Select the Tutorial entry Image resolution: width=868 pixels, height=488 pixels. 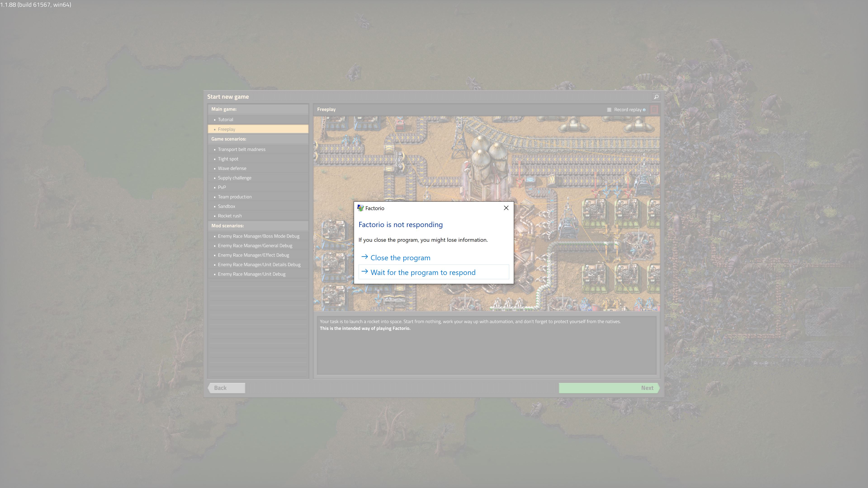[258, 120]
